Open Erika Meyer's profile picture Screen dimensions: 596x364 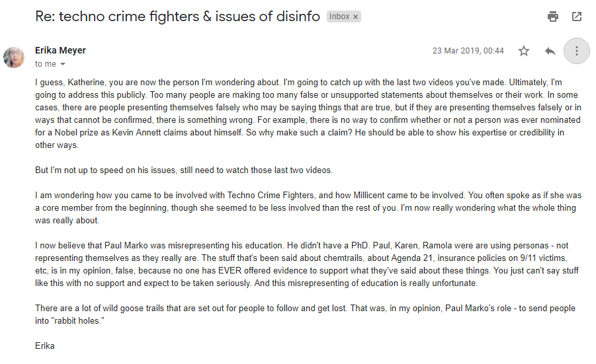(14, 57)
